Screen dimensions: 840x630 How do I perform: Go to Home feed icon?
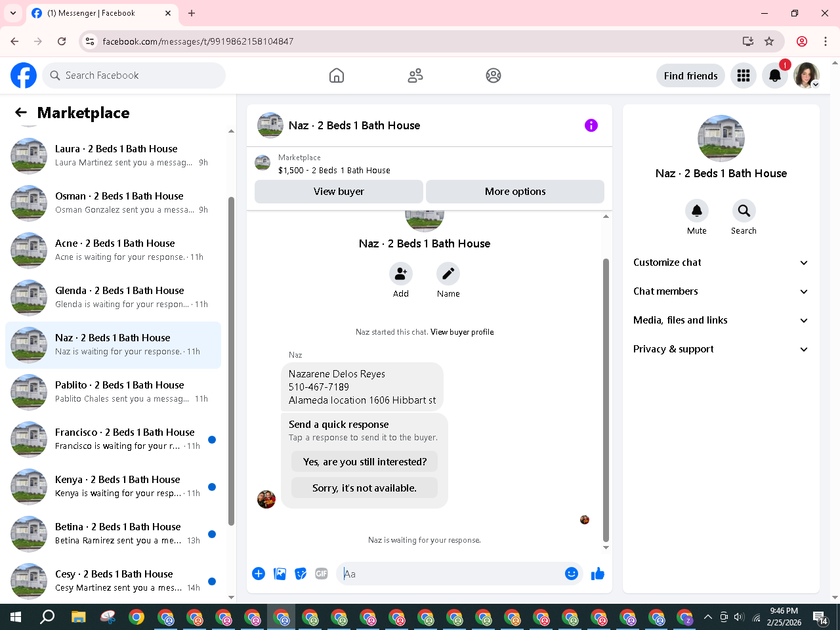(x=337, y=75)
